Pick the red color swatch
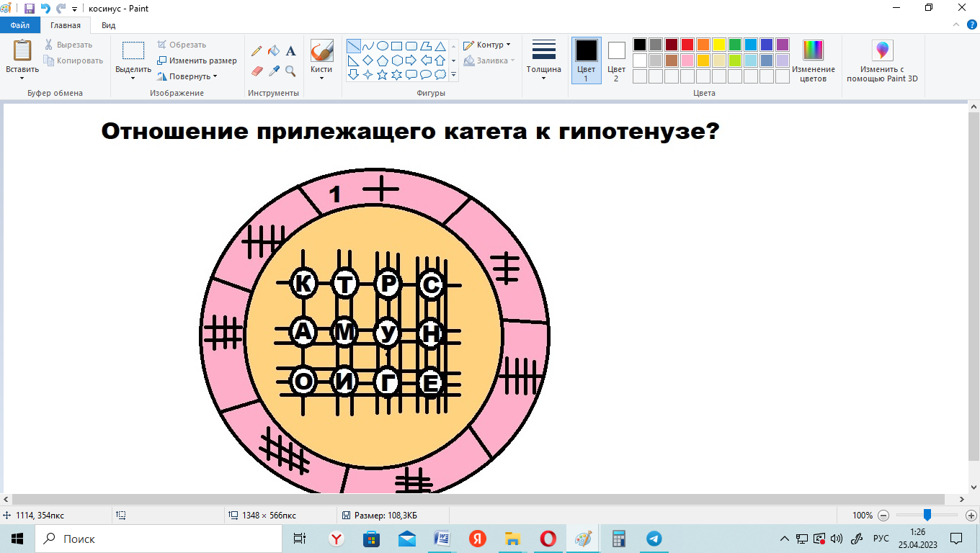The image size is (980, 553). coord(687,45)
